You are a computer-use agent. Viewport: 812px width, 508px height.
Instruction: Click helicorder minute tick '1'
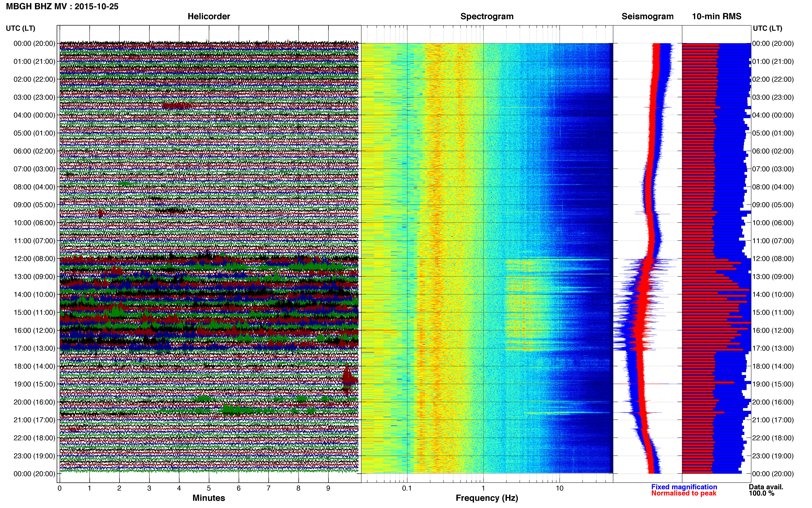pyautogui.click(x=90, y=488)
